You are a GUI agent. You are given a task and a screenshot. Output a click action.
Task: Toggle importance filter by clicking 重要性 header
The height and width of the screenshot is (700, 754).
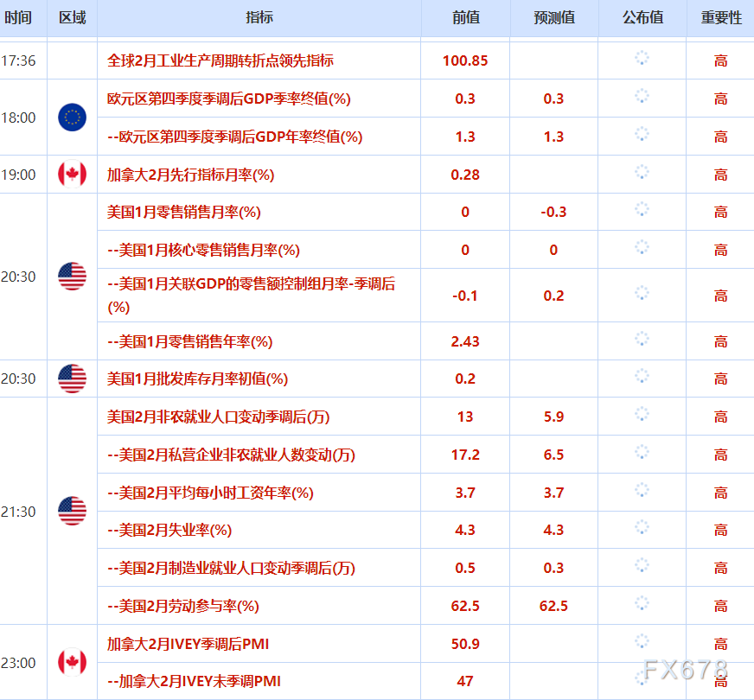(720, 17)
